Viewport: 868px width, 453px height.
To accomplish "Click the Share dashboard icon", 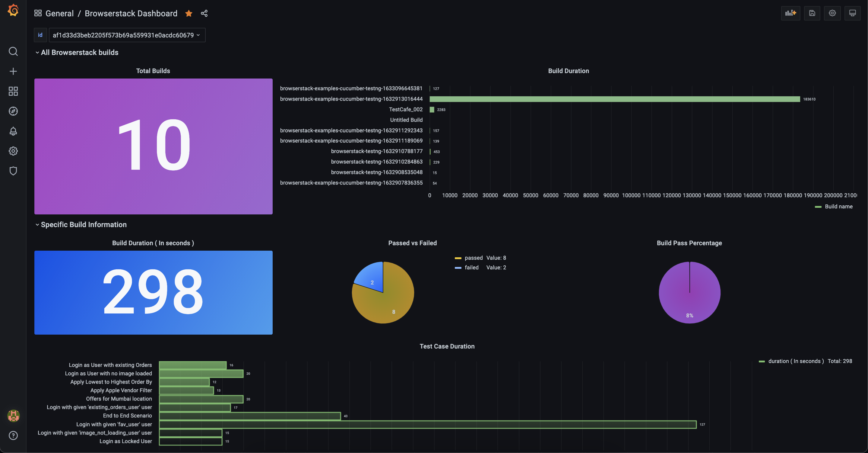I will point(204,14).
